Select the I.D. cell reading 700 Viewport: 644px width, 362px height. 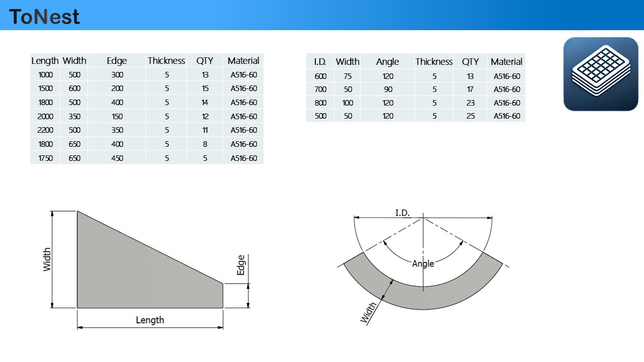(x=320, y=89)
